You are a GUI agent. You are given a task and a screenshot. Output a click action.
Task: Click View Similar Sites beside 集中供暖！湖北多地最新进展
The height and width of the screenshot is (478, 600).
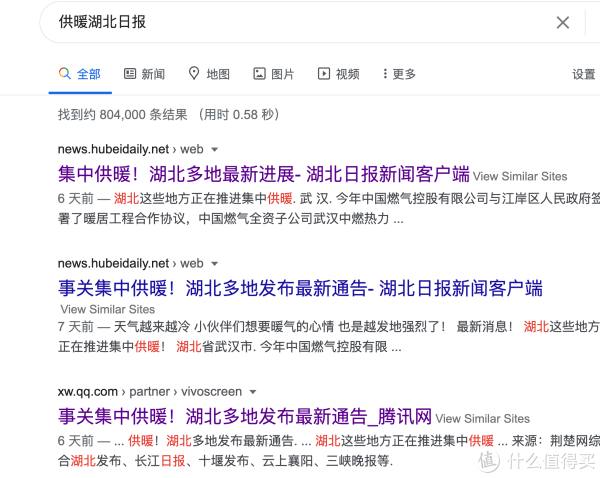pos(520,176)
